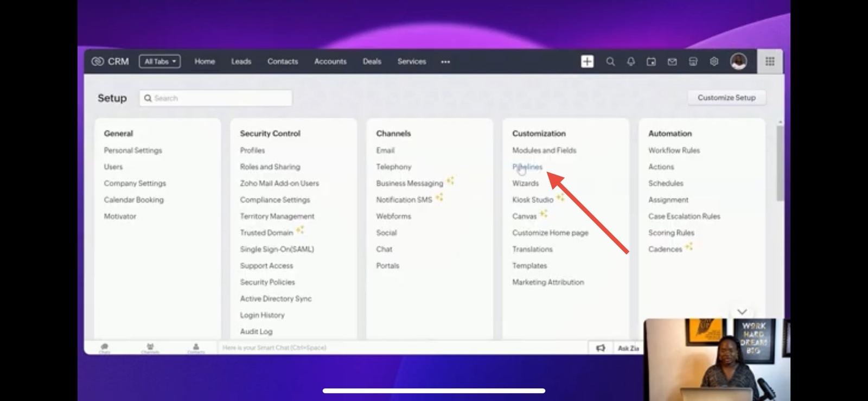This screenshot has width=868, height=401.
Task: Open the marketplace store icon
Action: click(693, 61)
